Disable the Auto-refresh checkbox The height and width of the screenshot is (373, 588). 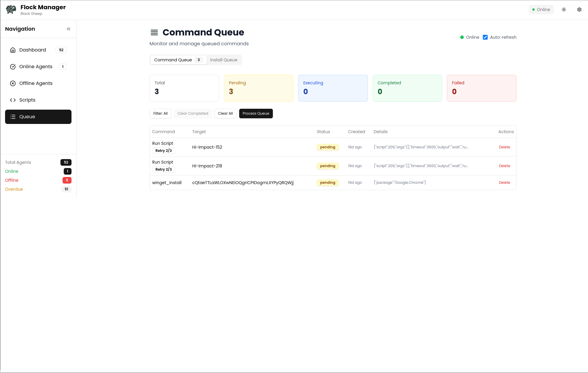tap(485, 37)
